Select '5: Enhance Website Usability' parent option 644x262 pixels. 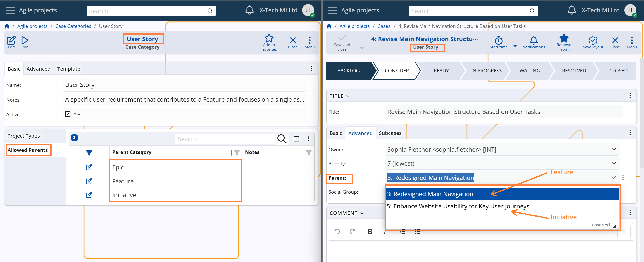click(x=458, y=206)
